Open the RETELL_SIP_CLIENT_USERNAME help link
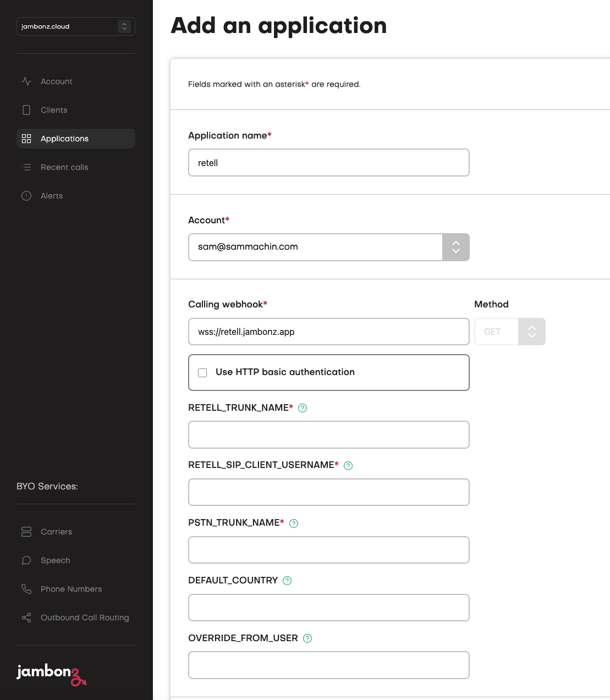The image size is (610, 700). [348, 465]
